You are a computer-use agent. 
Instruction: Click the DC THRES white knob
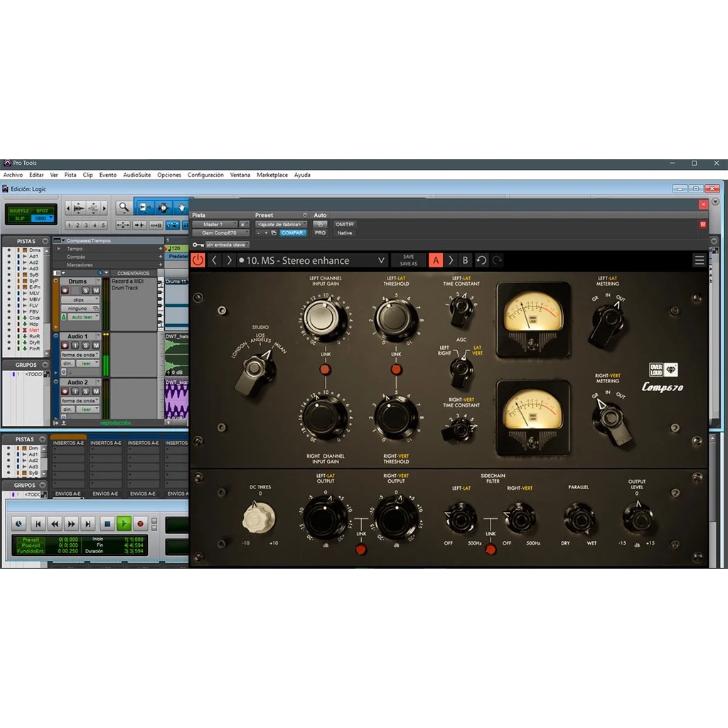[x=259, y=518]
